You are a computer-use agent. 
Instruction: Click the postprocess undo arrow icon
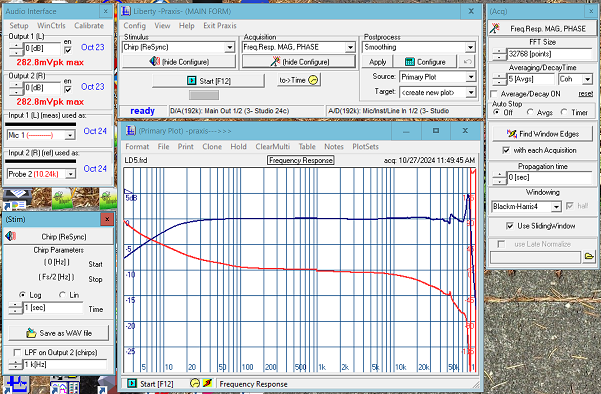467,62
